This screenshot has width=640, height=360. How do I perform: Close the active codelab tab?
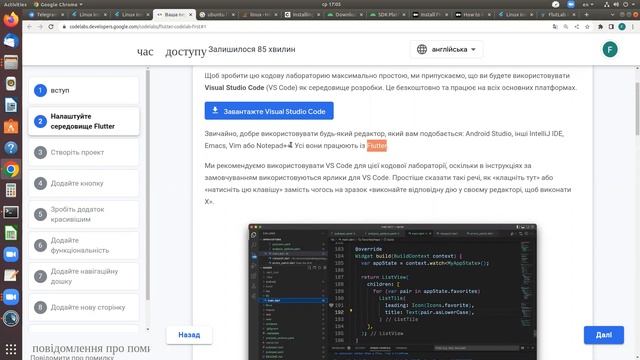[190, 14]
